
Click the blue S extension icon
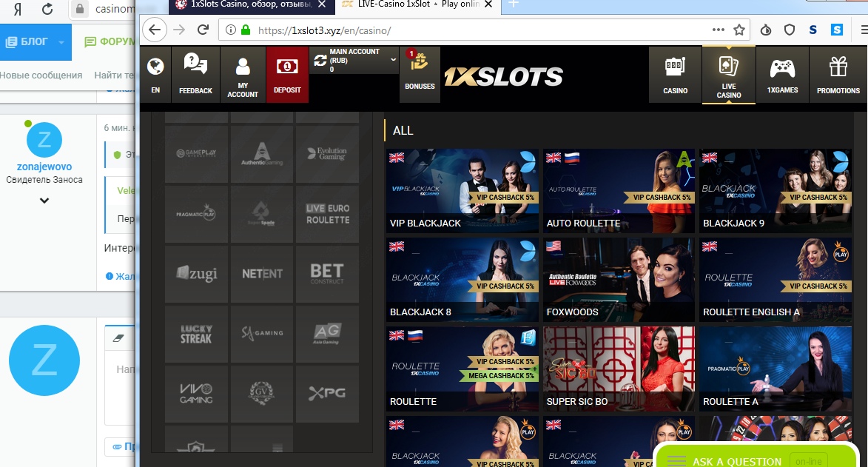pyautogui.click(x=837, y=30)
